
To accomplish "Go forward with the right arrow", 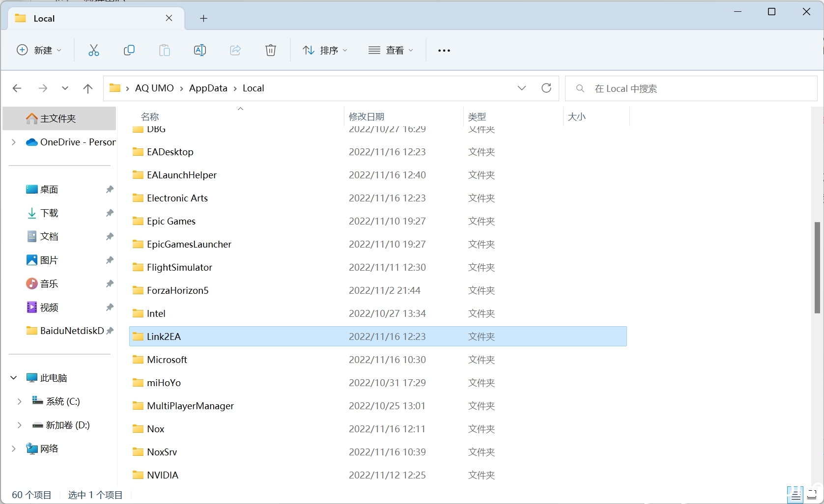I will click(x=43, y=88).
